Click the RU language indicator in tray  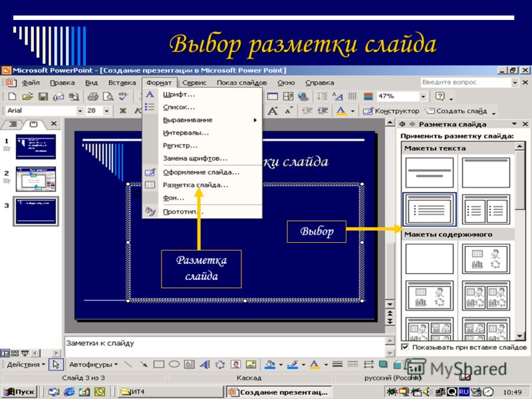[464, 392]
